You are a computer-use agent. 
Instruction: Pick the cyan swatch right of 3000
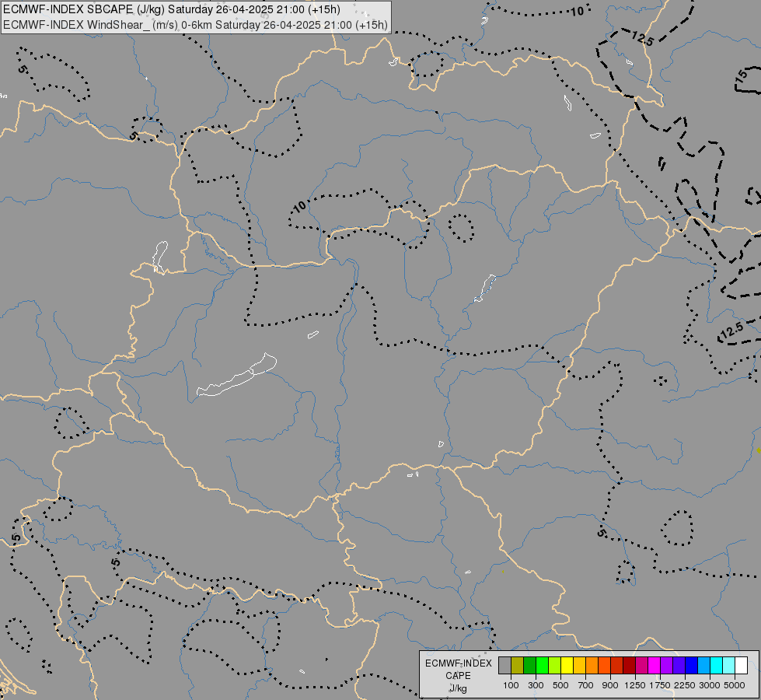(x=716, y=666)
